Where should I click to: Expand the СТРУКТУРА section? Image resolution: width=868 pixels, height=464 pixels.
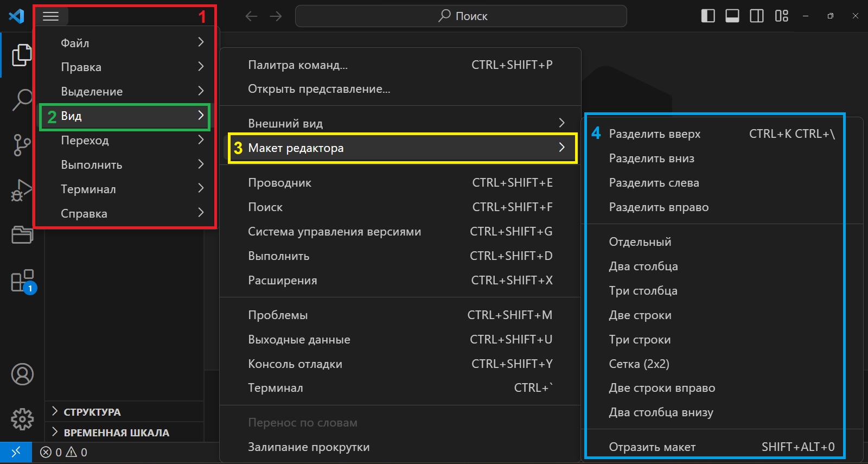tap(124, 411)
